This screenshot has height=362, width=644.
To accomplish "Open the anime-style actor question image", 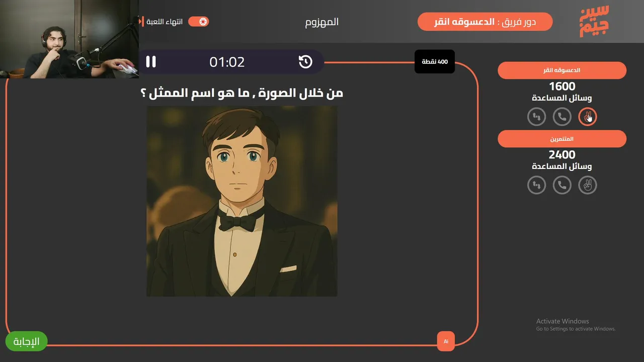I will pyautogui.click(x=242, y=201).
